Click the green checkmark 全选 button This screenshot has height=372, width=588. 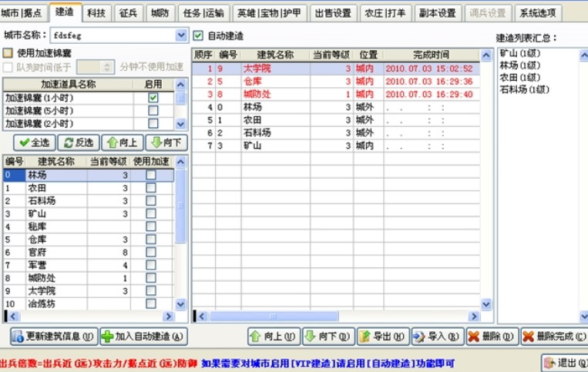tap(35, 142)
